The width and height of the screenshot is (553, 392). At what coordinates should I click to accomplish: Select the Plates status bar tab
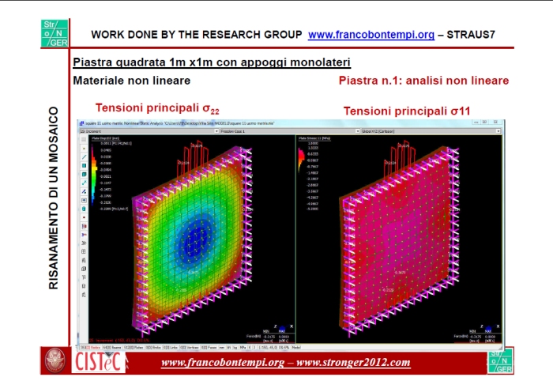tap(140, 347)
